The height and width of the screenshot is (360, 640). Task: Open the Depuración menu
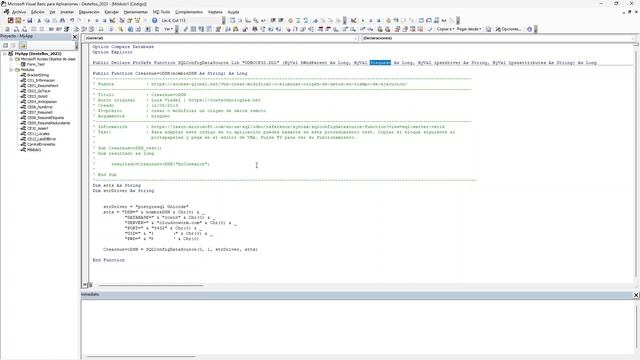pos(89,12)
